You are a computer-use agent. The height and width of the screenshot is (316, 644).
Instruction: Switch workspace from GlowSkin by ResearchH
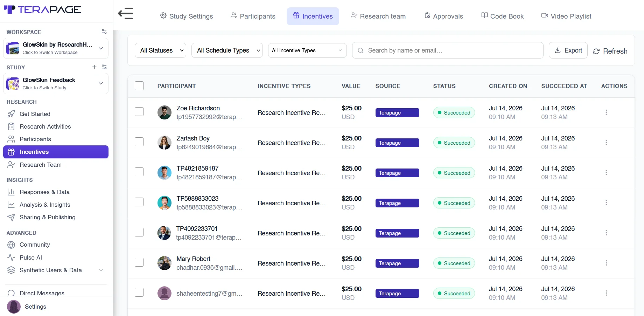point(56,48)
